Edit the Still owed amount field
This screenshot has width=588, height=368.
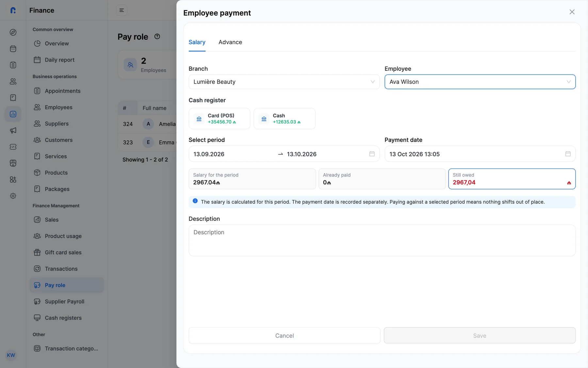coord(512,179)
